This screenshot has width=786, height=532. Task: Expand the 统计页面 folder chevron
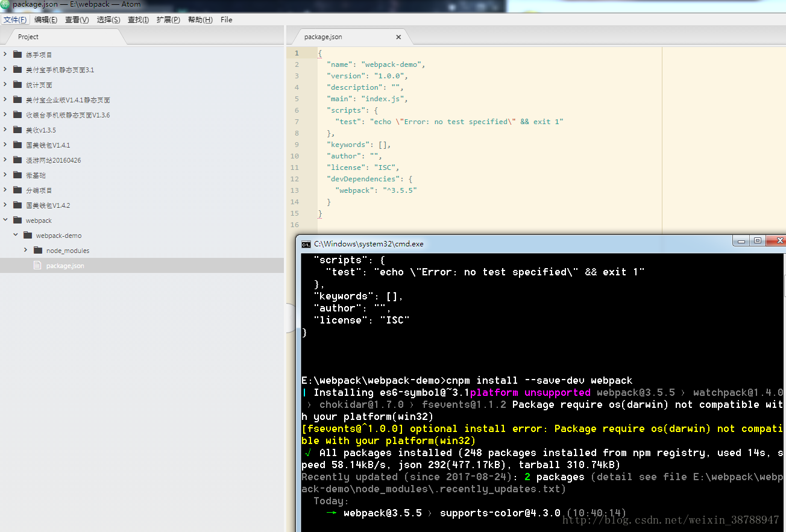(5, 84)
